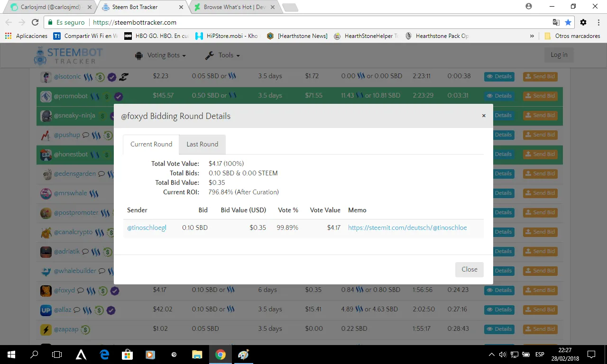The height and width of the screenshot is (364, 607).
Task: Send Bid to @zapzap bot
Action: [x=540, y=329]
